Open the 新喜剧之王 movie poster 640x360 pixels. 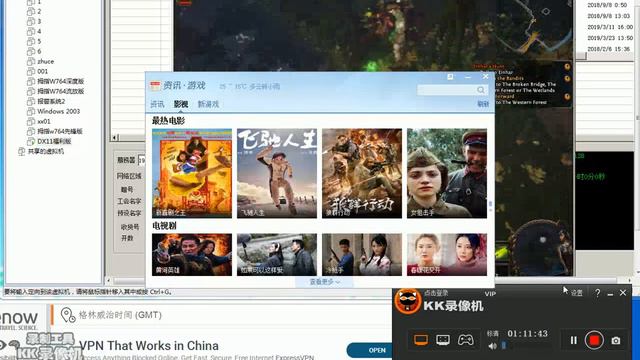pyautogui.click(x=192, y=173)
